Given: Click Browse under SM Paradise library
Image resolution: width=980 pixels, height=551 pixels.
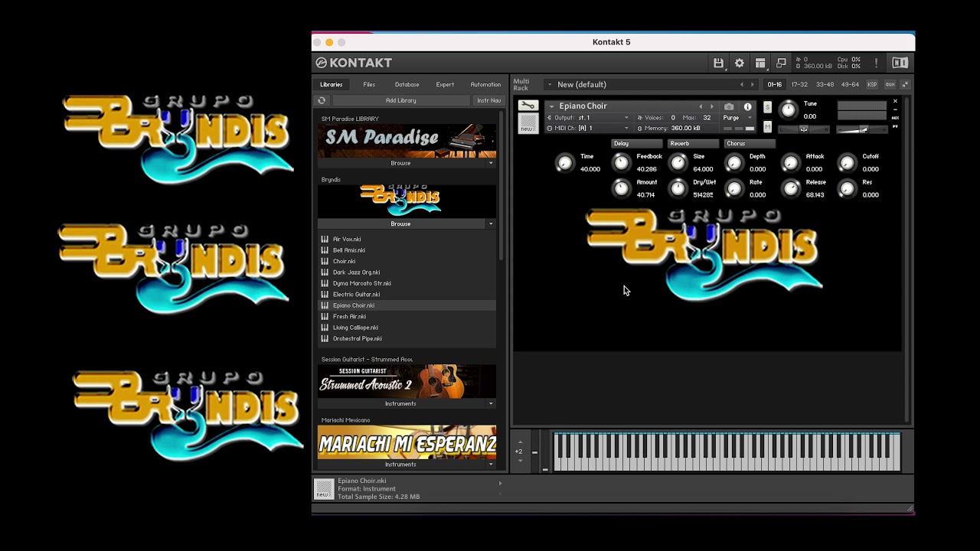Looking at the screenshot, I should [401, 163].
